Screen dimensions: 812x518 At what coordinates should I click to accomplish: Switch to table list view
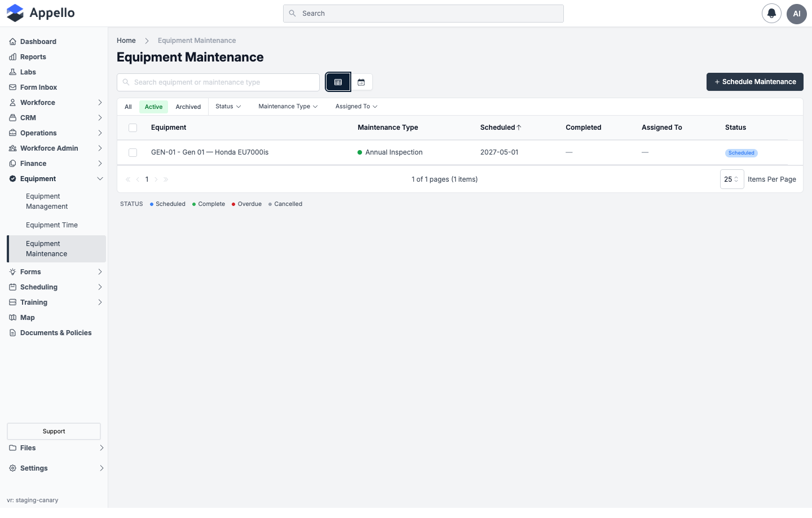pyautogui.click(x=338, y=82)
